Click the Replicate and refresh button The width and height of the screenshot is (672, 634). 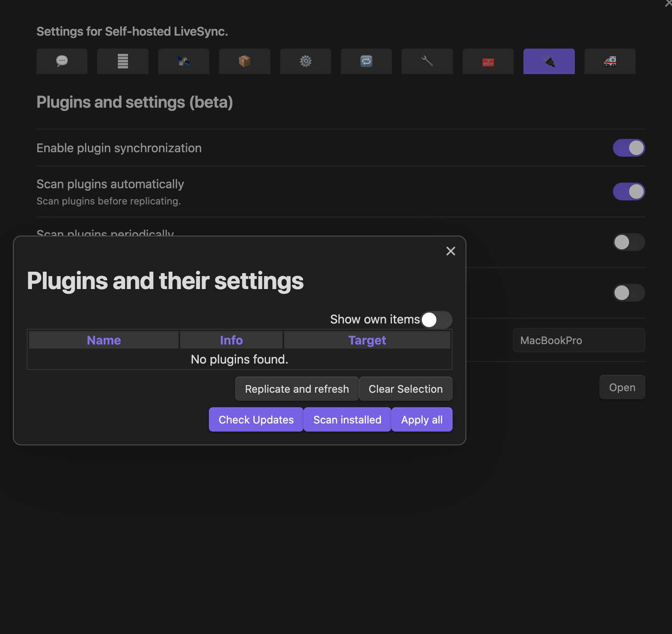297,389
